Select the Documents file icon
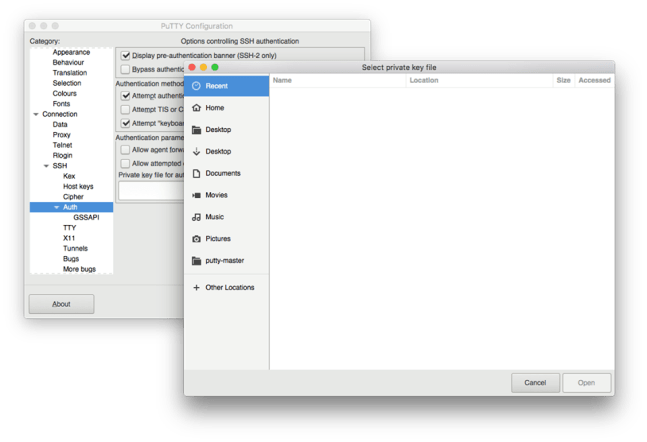Viewport: 647px width, 442px height. pyautogui.click(x=197, y=174)
